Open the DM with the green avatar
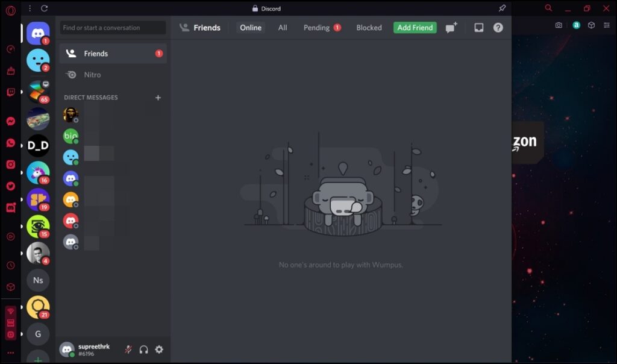This screenshot has width=617, height=364. tap(71, 136)
